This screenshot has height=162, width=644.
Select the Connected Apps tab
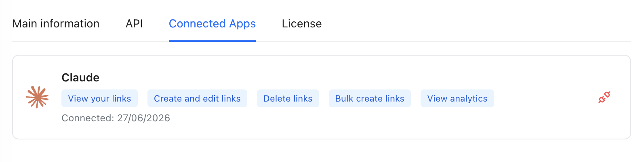[212, 24]
